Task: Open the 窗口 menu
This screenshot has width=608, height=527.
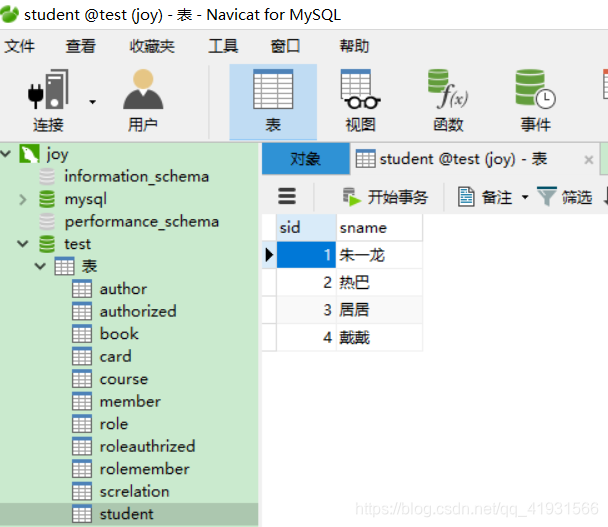Action: tap(285, 46)
